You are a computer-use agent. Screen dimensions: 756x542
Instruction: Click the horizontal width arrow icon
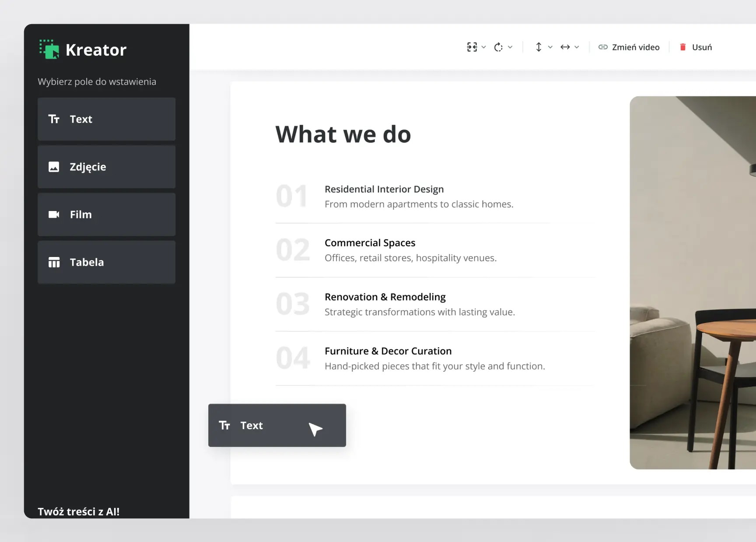(565, 47)
